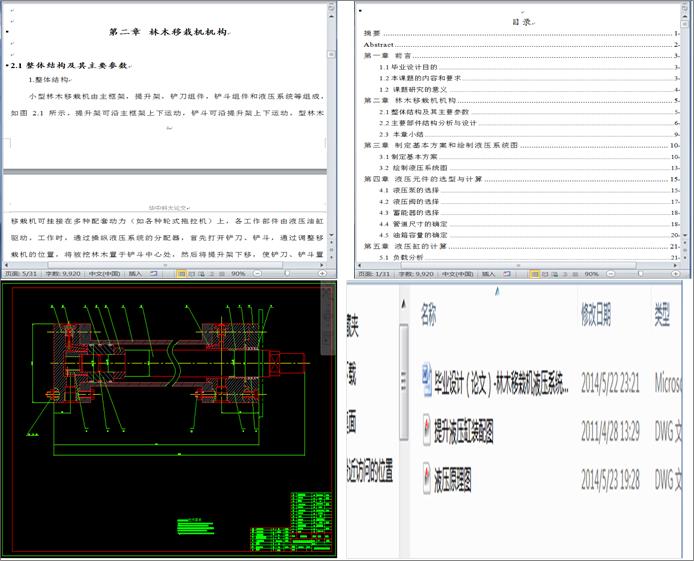Click the macro recording icon in page 5/31 window

tap(154, 274)
